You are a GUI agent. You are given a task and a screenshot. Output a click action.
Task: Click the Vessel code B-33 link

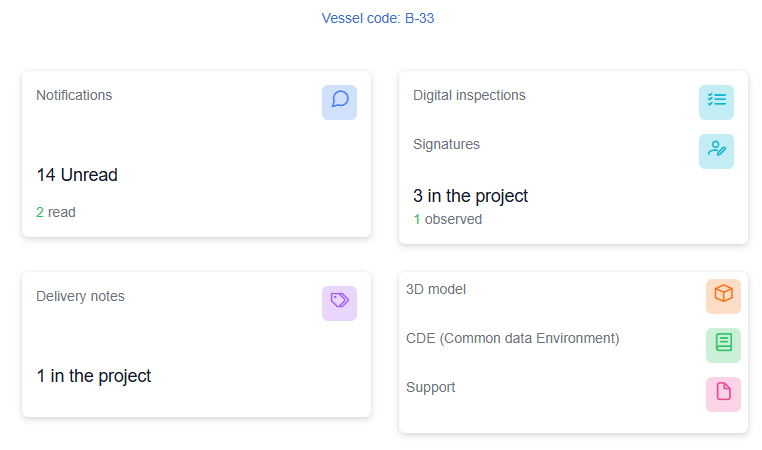378,18
